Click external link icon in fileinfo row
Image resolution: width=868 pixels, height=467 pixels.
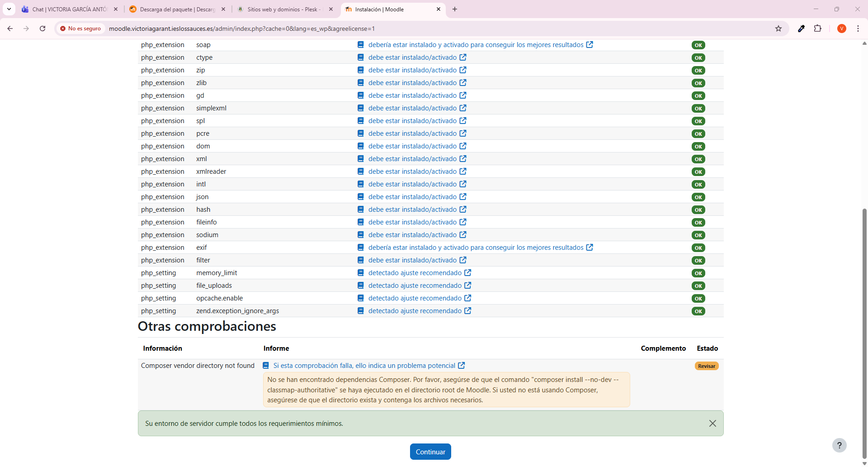pyautogui.click(x=463, y=222)
